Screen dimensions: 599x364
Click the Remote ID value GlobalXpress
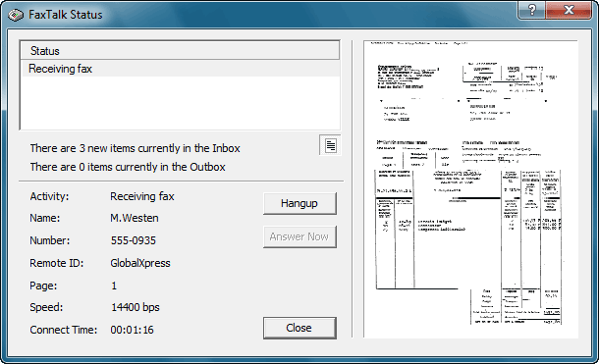pos(140,263)
